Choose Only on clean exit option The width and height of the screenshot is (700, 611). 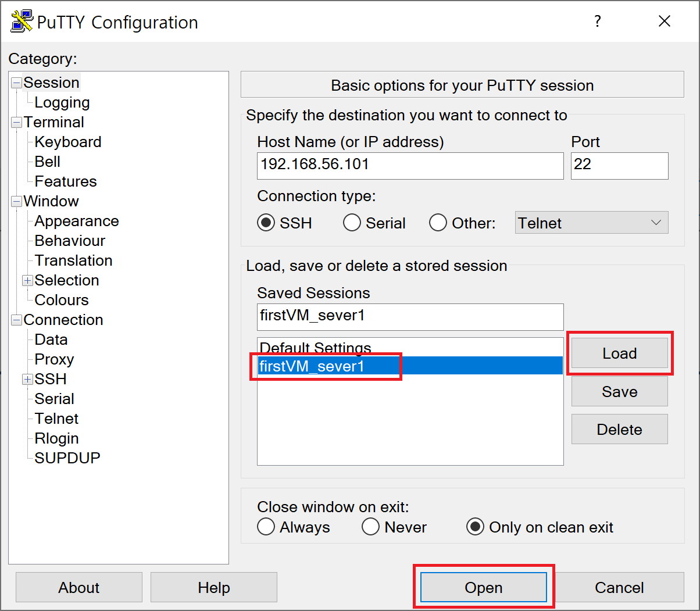pos(475,527)
